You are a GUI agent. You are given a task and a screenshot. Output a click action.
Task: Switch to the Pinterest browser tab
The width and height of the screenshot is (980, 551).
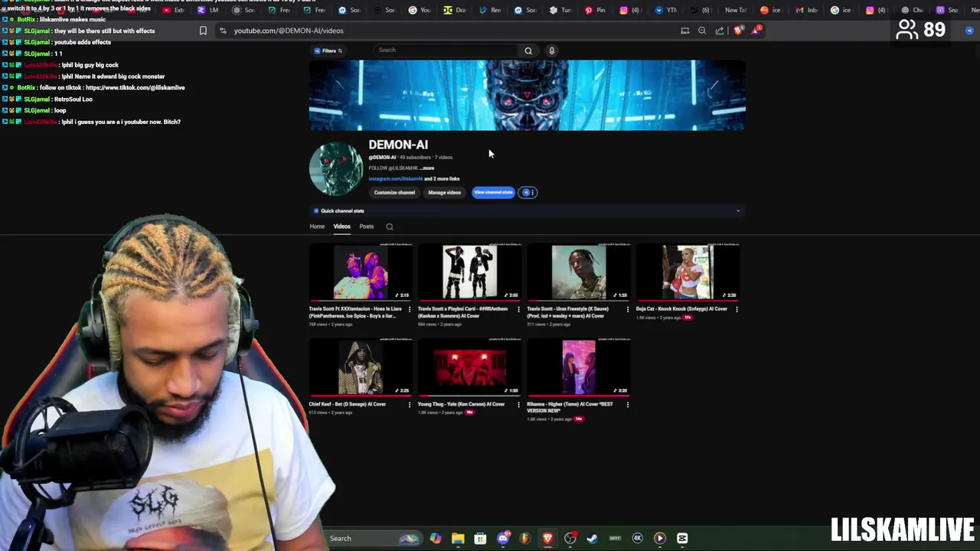pyautogui.click(x=595, y=10)
